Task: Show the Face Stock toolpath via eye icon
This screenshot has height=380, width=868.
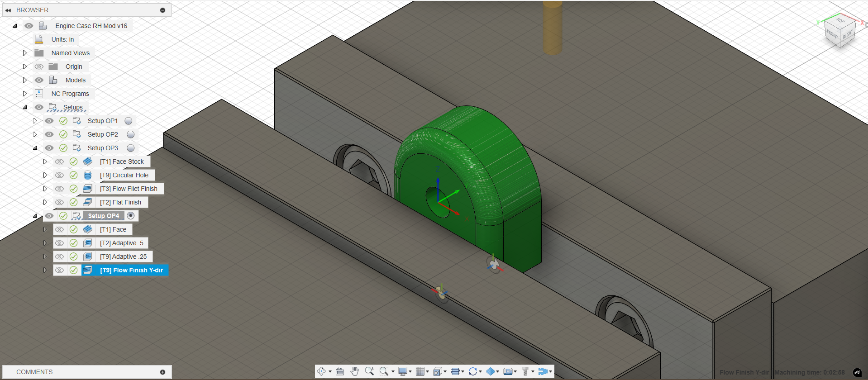Action: point(59,161)
